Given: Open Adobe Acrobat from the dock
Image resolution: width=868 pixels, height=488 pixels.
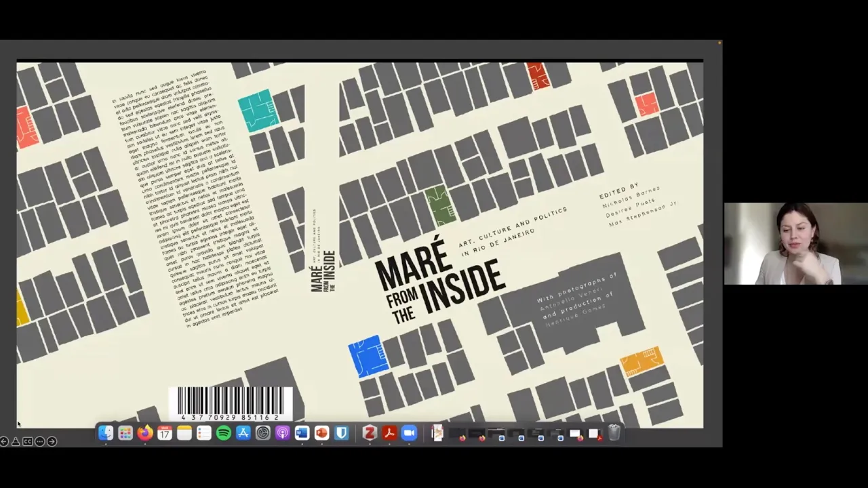Looking at the screenshot, I should [389, 433].
